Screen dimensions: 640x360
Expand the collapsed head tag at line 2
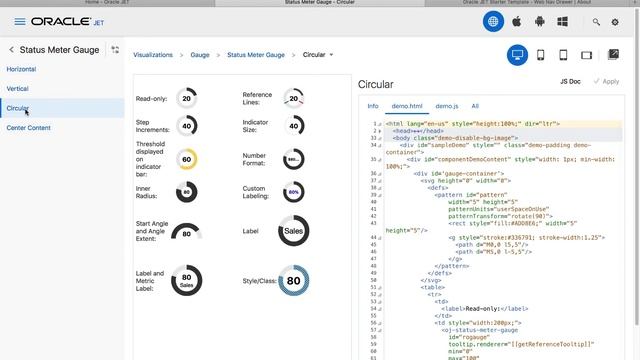(380, 131)
